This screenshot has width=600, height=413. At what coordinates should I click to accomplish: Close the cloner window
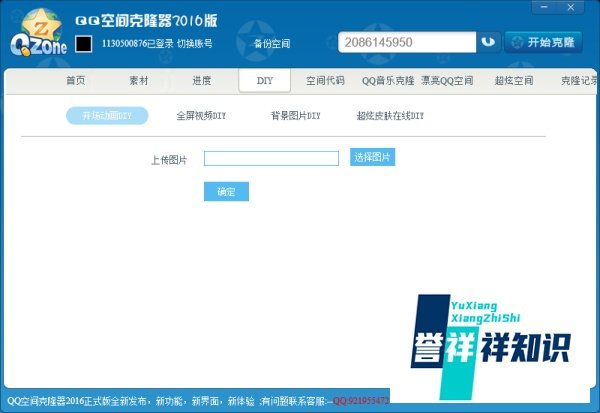click(x=571, y=7)
